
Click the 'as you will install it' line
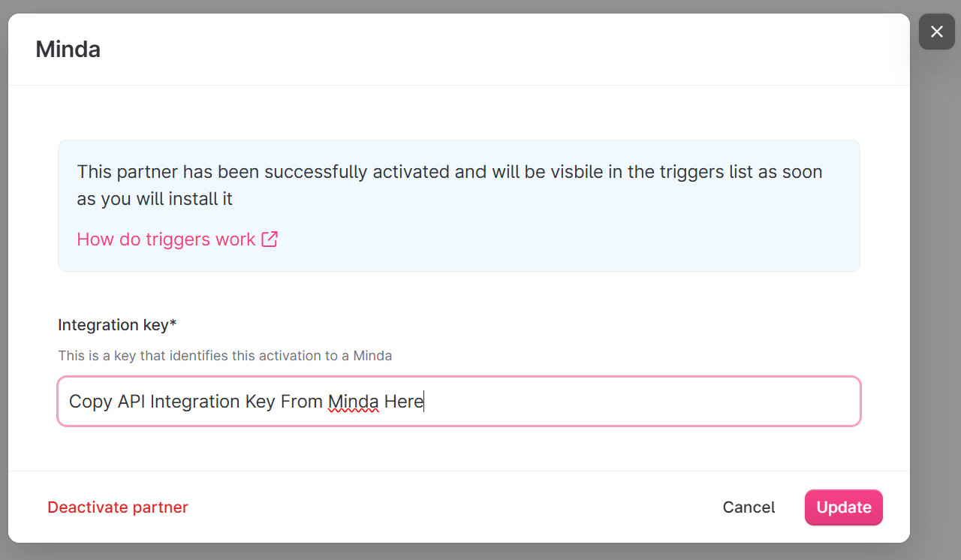pos(155,199)
